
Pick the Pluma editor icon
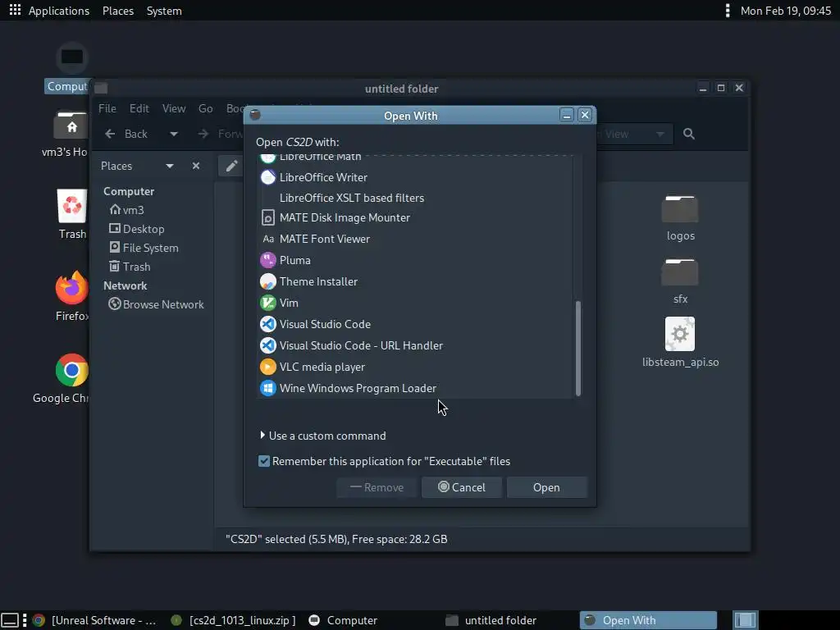268,260
